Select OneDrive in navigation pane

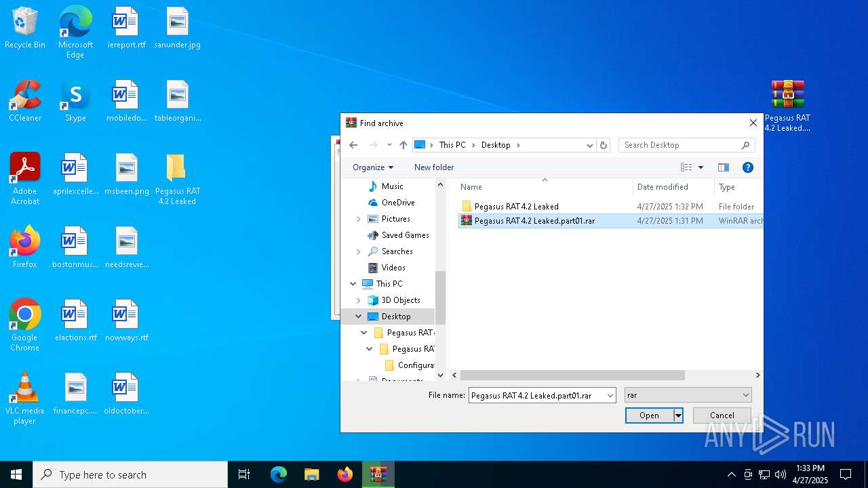[398, 203]
